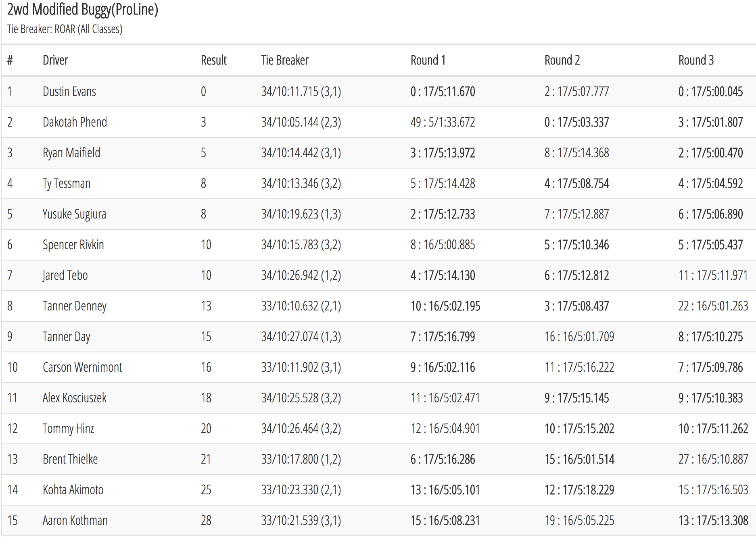The image size is (756, 537).
Task: Click result value 25 for Kohta Akimoto
Action: click(206, 490)
